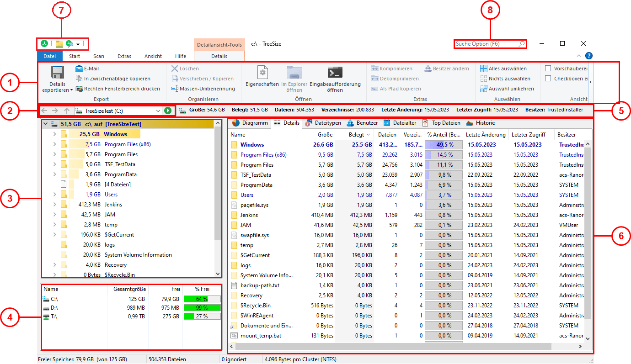631x364 pixels.
Task: Collapse the c:\ root tree node
Action: tap(45, 124)
